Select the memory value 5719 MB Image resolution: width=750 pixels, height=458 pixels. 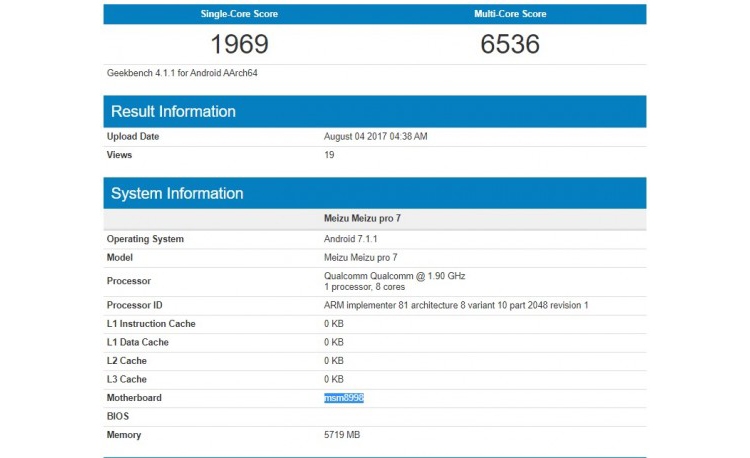(x=342, y=435)
